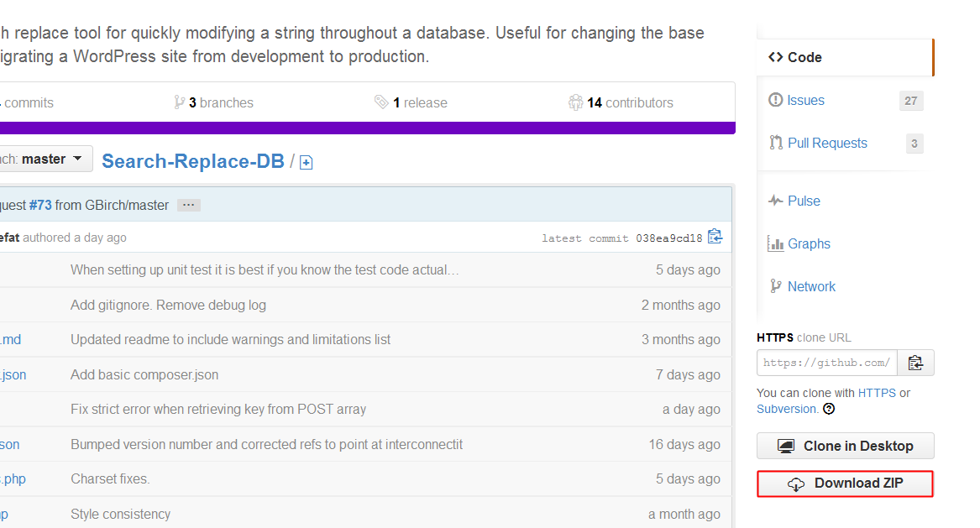
Task: Open pull request #73 link
Action: pyautogui.click(x=40, y=205)
